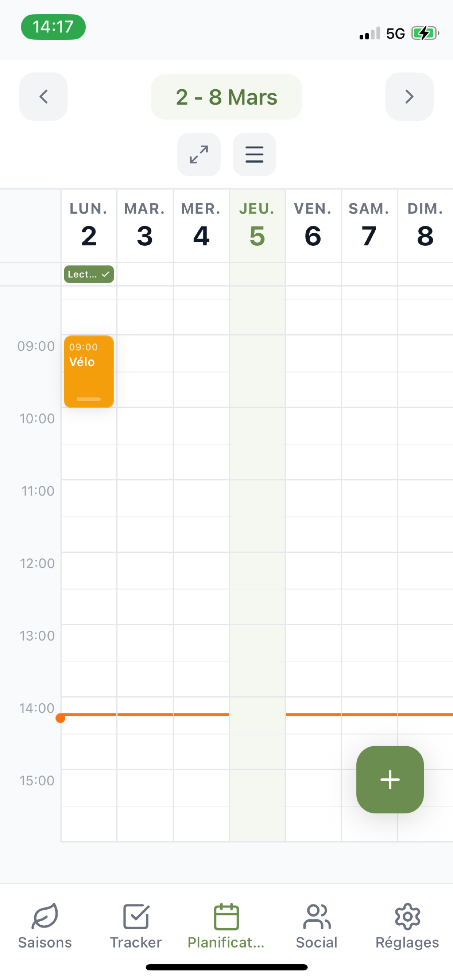Grab the Vélo event resize handle
This screenshot has width=453, height=980.
click(x=88, y=399)
